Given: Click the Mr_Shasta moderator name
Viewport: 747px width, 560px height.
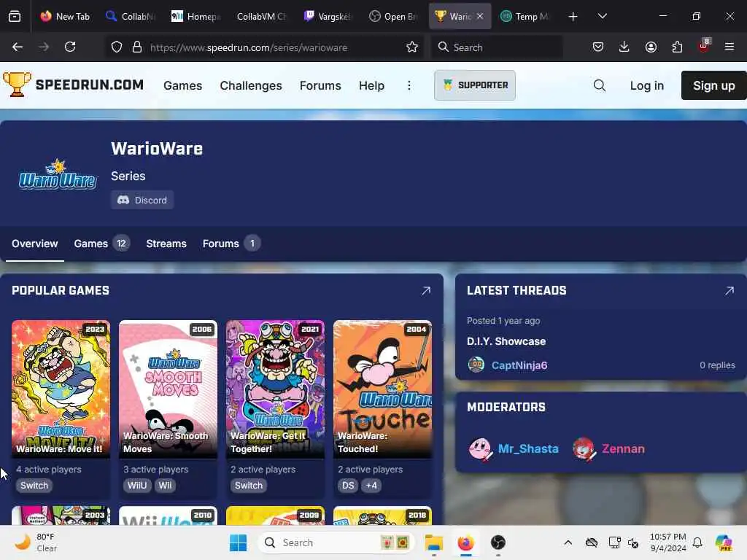Looking at the screenshot, I should click(x=528, y=449).
